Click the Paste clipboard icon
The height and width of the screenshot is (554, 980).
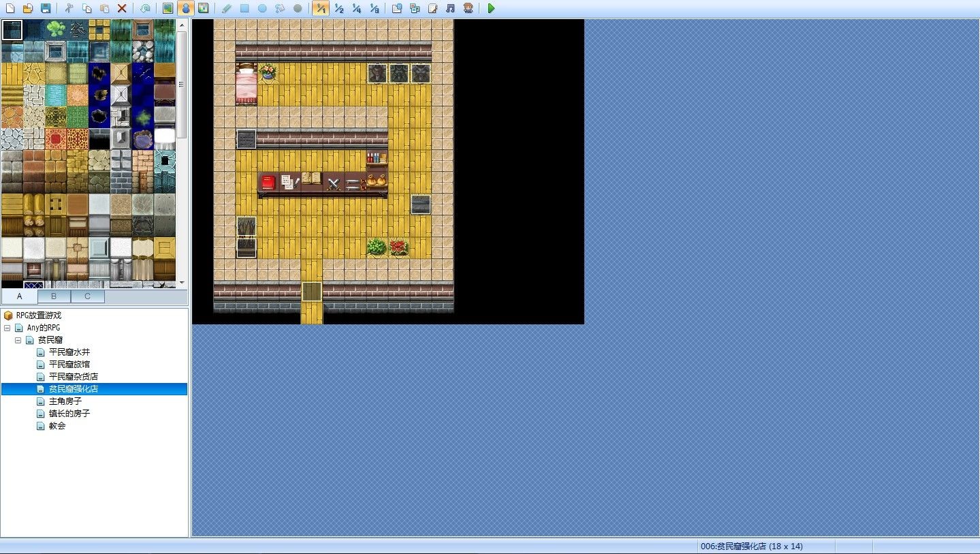pyautogui.click(x=104, y=8)
